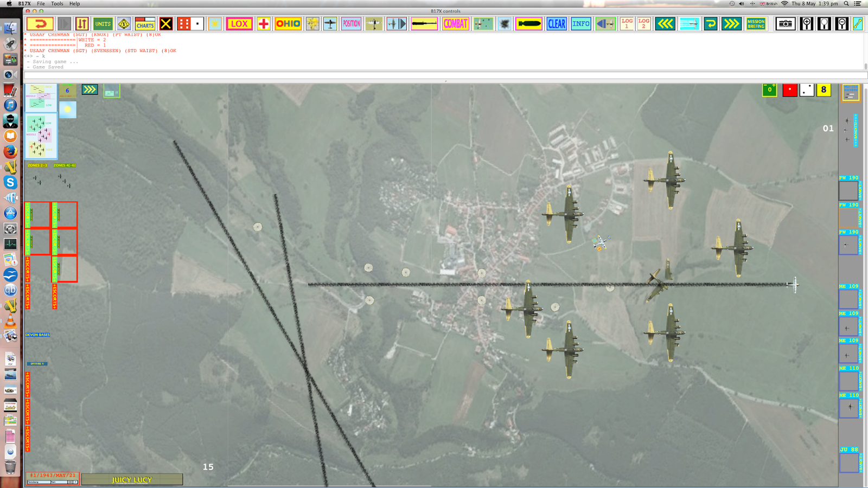The image size is (868, 488).
Task: Click the yellow 8 counter on the map
Action: click(824, 90)
